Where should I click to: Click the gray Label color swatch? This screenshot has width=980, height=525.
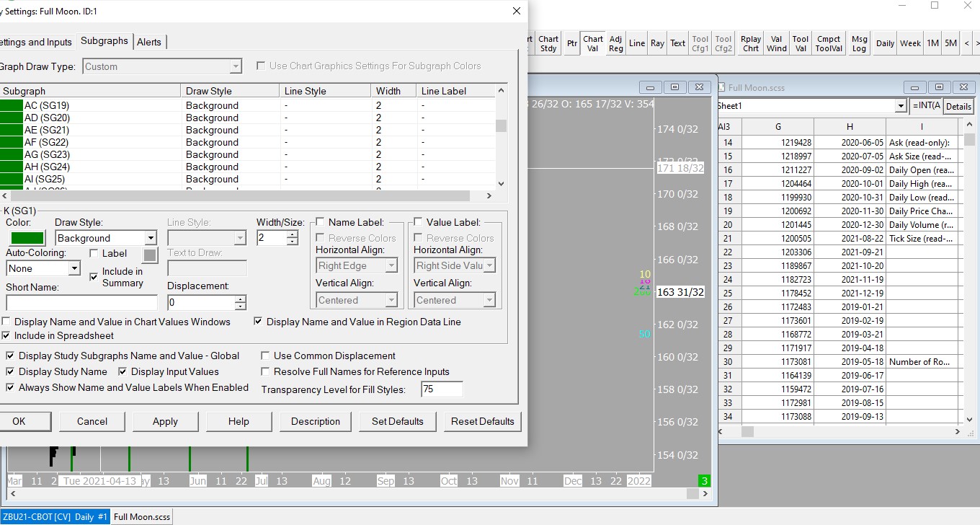150,255
